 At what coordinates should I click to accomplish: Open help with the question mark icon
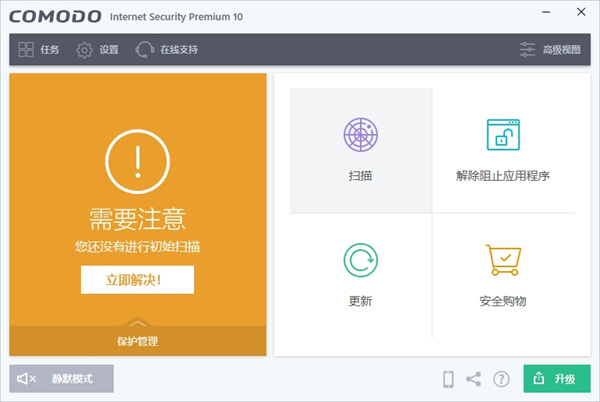point(501,379)
